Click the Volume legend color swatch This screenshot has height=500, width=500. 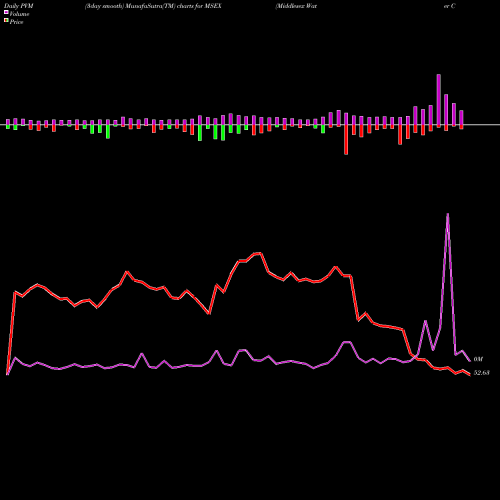(x=6, y=12)
